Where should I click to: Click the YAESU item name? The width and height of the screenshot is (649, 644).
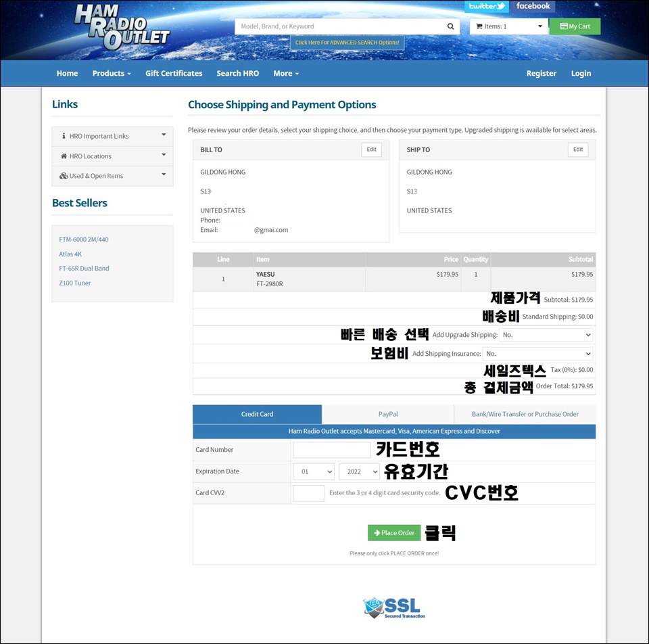(265, 274)
